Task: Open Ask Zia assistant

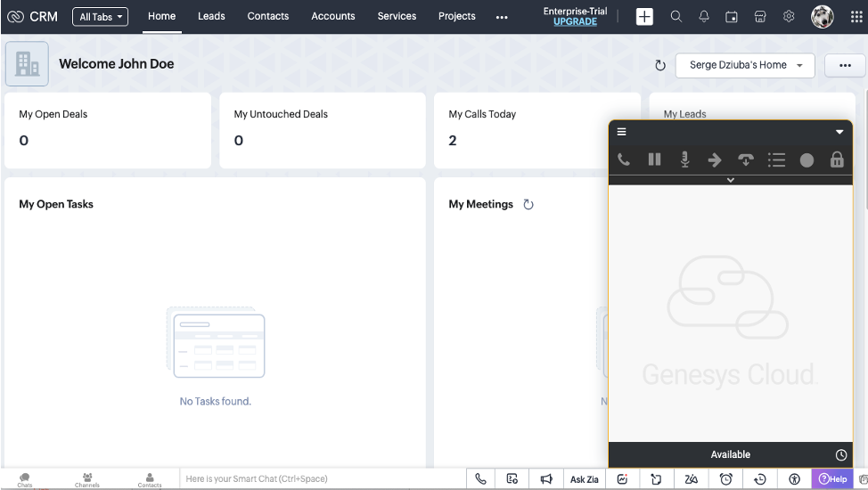Action: coord(584,479)
